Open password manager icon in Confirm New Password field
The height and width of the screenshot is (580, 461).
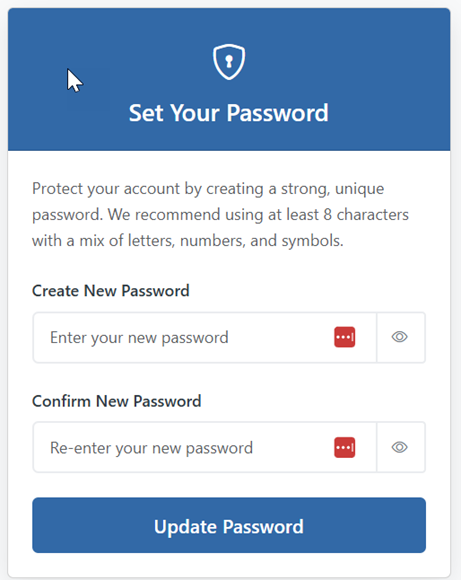[344, 447]
